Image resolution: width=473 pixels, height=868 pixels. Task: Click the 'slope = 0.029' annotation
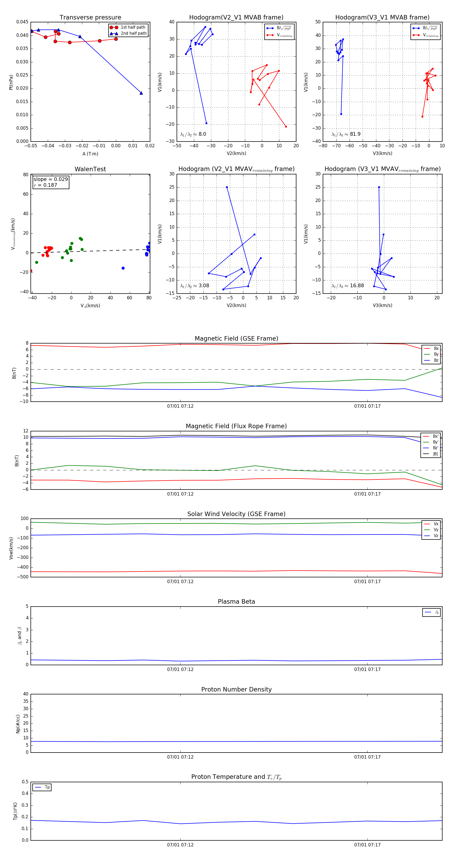pyautogui.click(x=50, y=179)
